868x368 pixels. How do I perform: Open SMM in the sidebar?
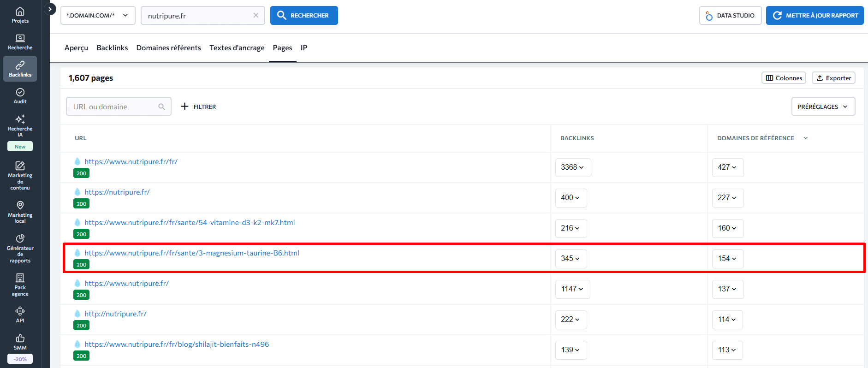click(20, 342)
